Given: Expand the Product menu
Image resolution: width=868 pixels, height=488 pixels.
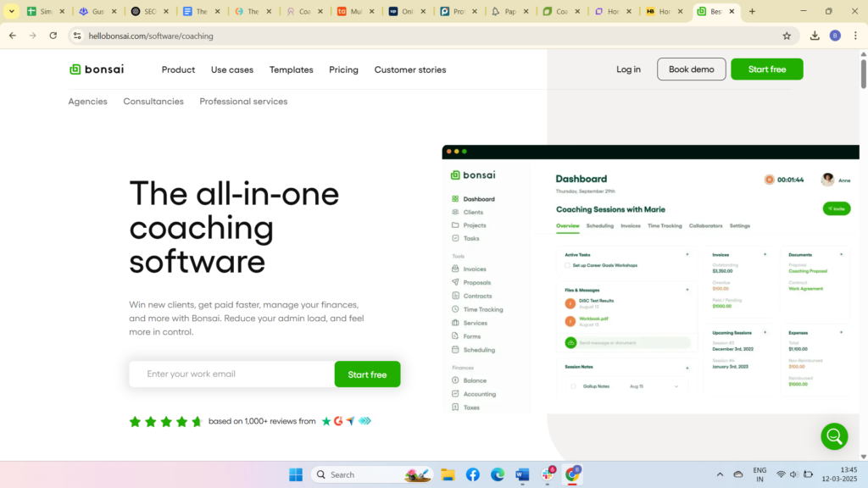Looking at the screenshot, I should click(x=178, y=69).
